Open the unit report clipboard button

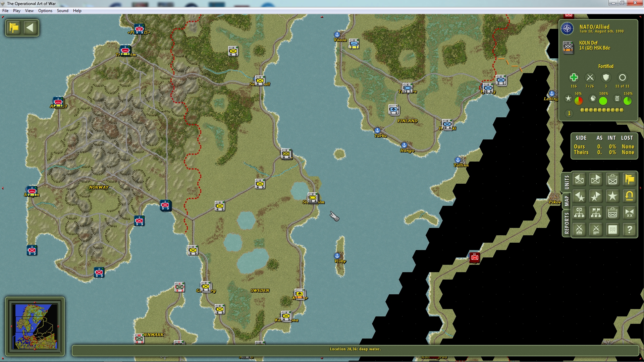[613, 180]
